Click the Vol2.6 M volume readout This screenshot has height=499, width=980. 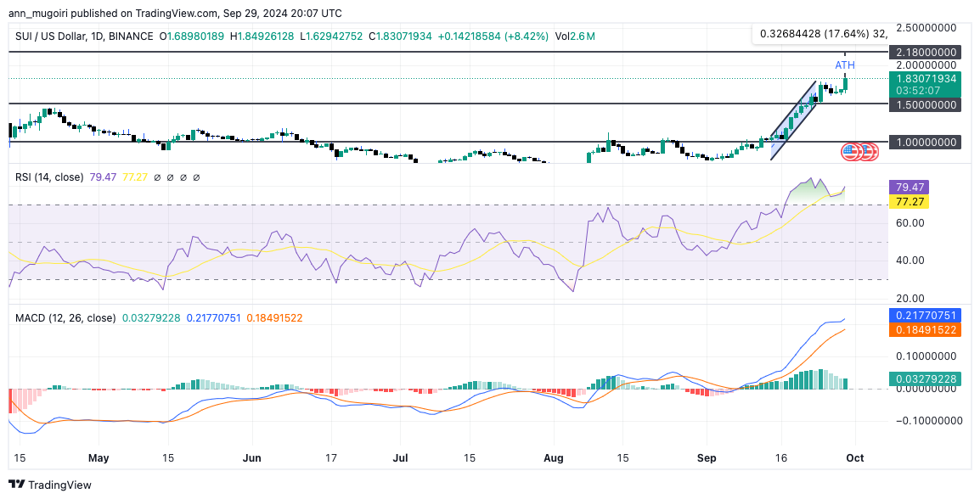[x=574, y=36]
